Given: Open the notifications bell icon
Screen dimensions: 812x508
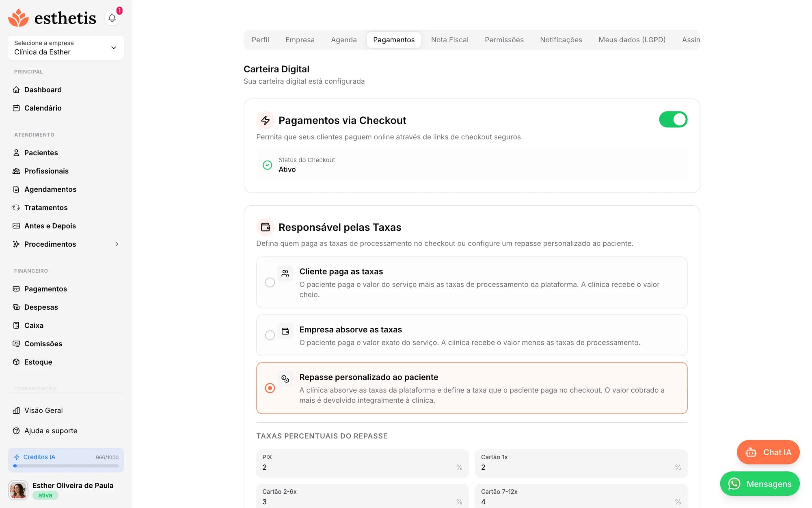Looking at the screenshot, I should point(112,18).
